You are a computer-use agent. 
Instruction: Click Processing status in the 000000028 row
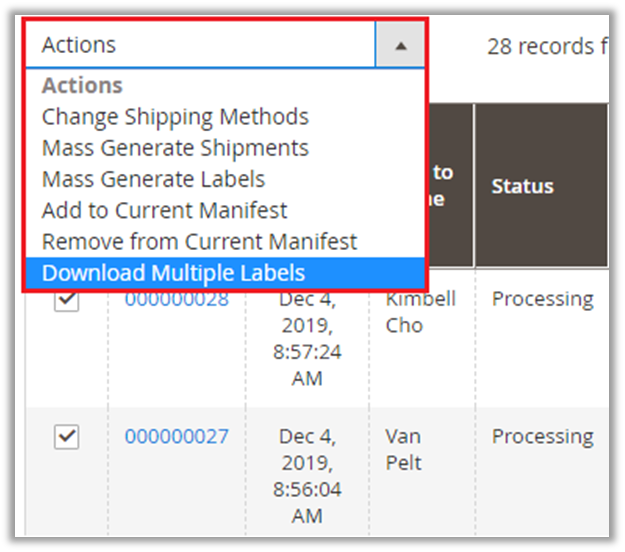coord(542,299)
